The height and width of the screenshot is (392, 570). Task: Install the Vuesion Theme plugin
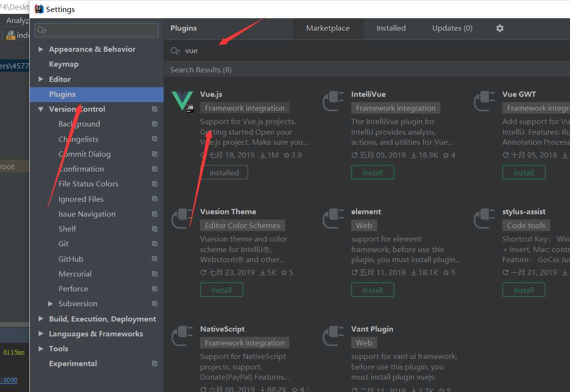point(221,290)
